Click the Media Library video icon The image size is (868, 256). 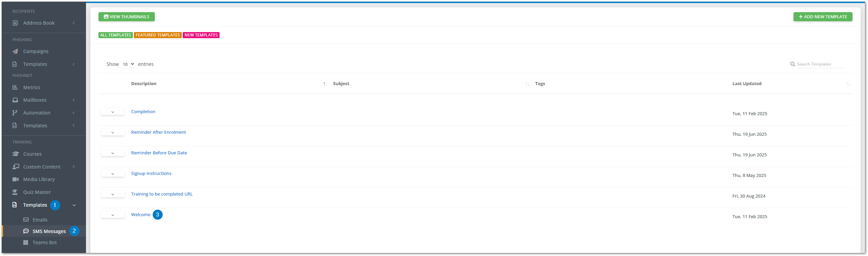pyautogui.click(x=16, y=179)
